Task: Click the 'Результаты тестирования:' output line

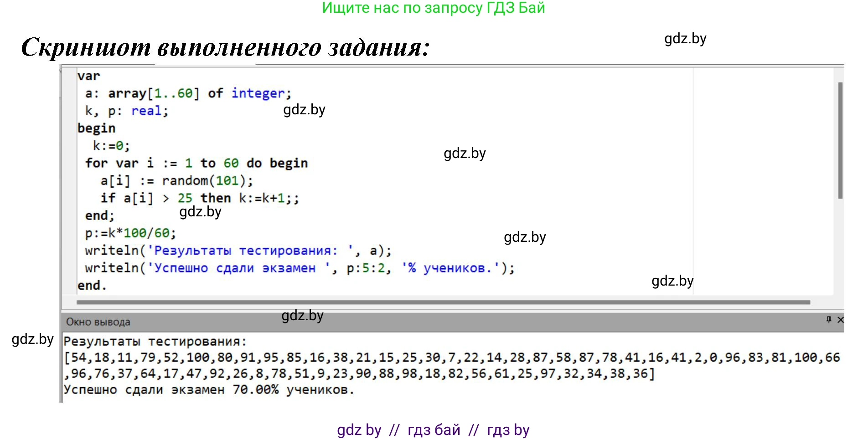Action: (x=155, y=342)
